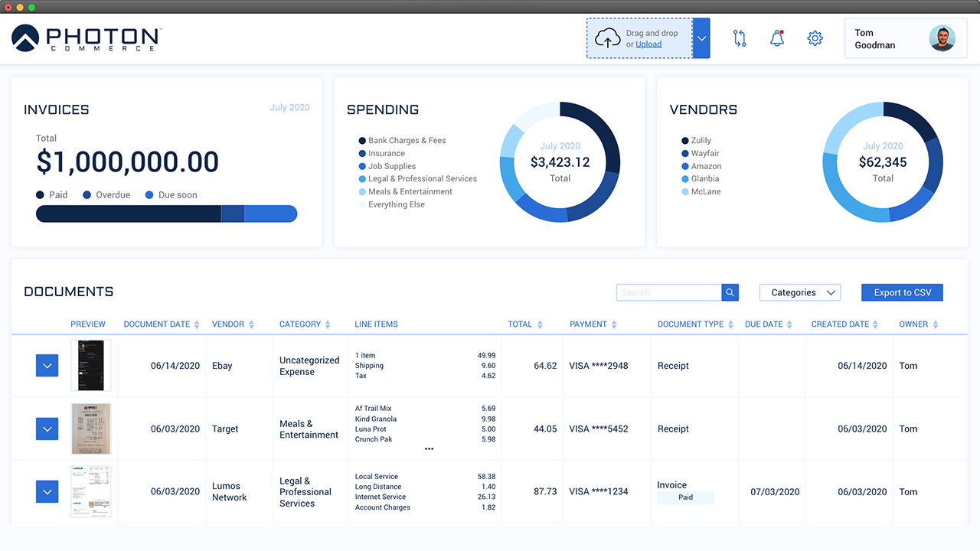Click the Vendors donut chart
Viewport: 980px width, 551px height.
point(883,162)
